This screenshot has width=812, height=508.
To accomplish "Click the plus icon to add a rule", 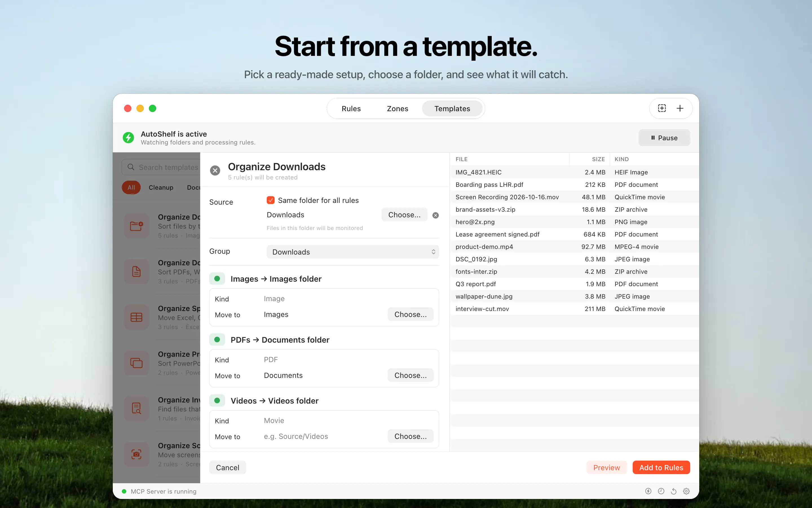I will tap(680, 108).
